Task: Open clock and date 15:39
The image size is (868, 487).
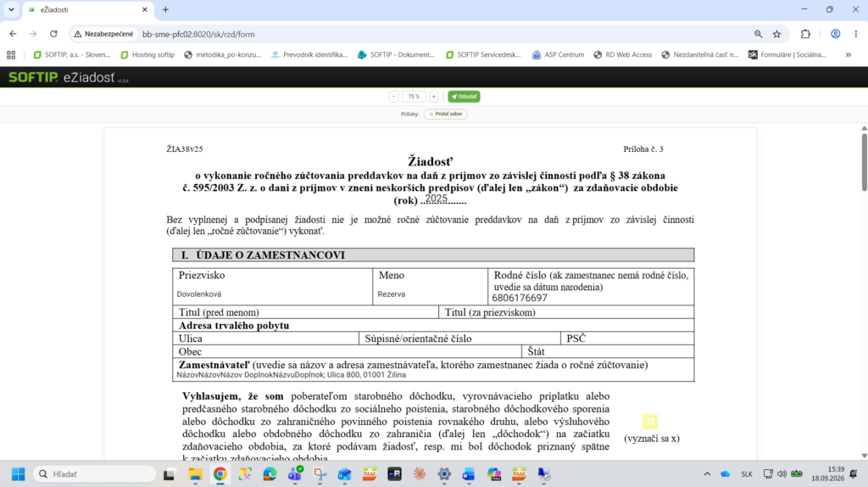Action: (x=828, y=473)
